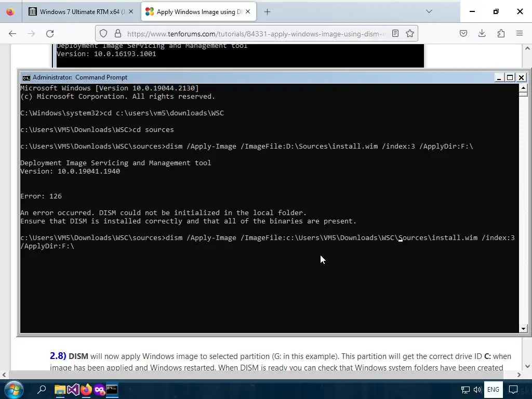Close the Administrator Command Prompt window
532x399 pixels.
(x=522, y=77)
